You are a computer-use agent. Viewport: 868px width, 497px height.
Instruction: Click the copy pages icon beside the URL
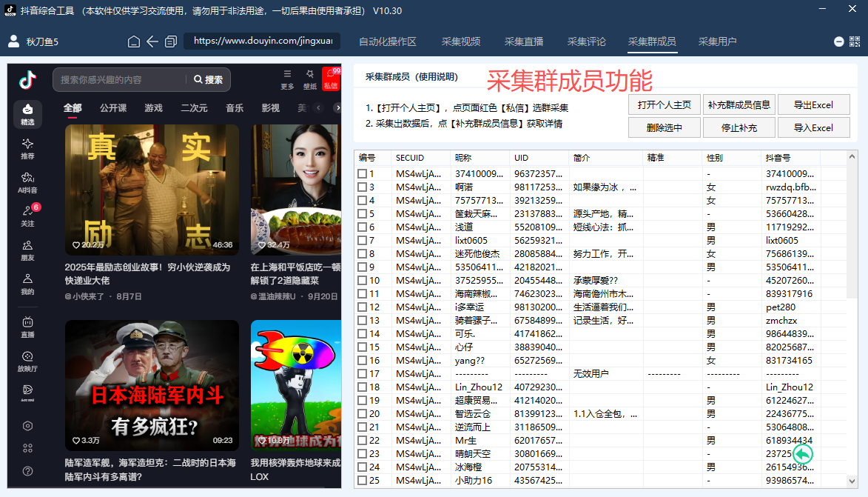click(171, 41)
